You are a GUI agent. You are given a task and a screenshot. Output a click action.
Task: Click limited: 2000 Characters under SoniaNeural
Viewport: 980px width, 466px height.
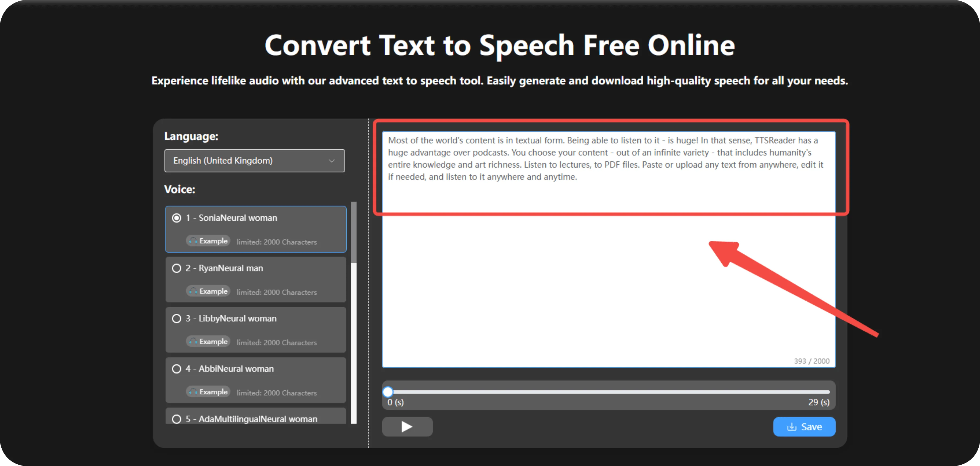(277, 242)
